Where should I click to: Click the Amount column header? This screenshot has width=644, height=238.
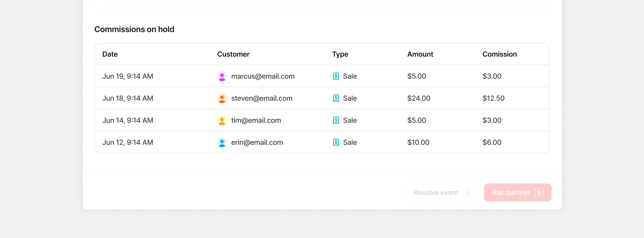tap(420, 54)
